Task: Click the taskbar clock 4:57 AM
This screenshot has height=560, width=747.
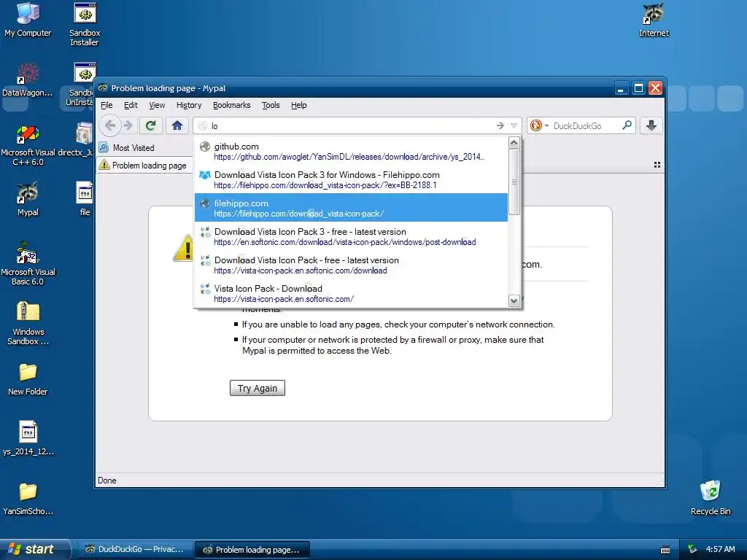Action: pos(720,549)
